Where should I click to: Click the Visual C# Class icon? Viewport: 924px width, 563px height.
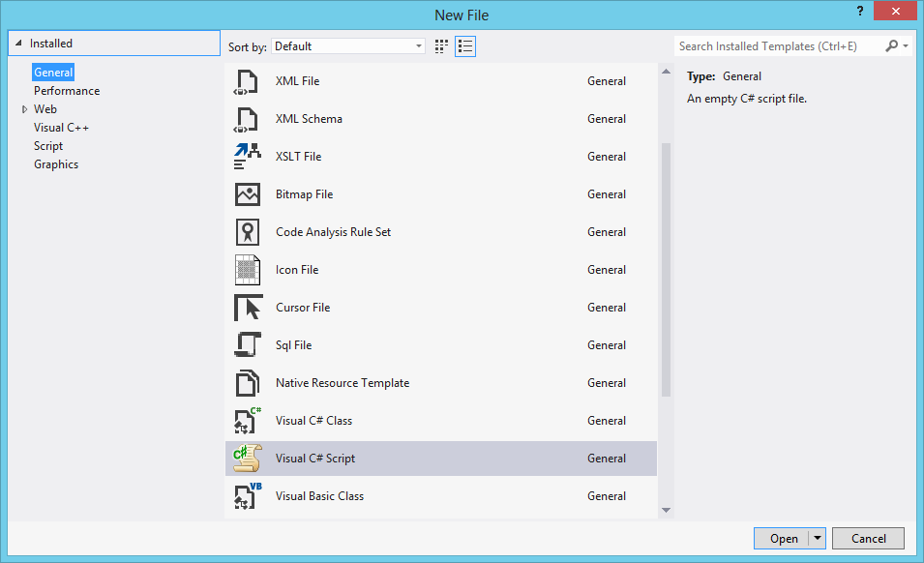[x=248, y=421]
